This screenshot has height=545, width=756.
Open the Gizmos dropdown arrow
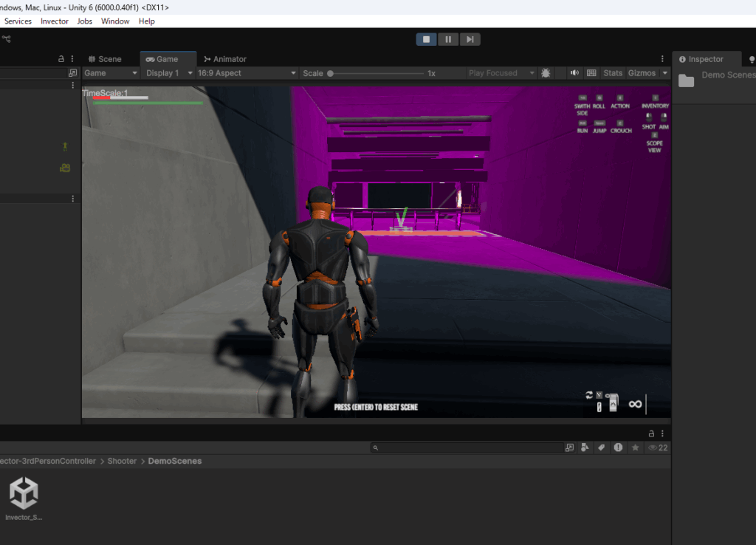click(x=664, y=73)
